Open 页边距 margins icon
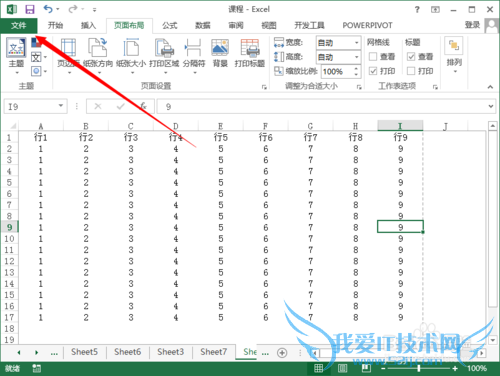Screen dimensions: 500x376 click(68, 47)
